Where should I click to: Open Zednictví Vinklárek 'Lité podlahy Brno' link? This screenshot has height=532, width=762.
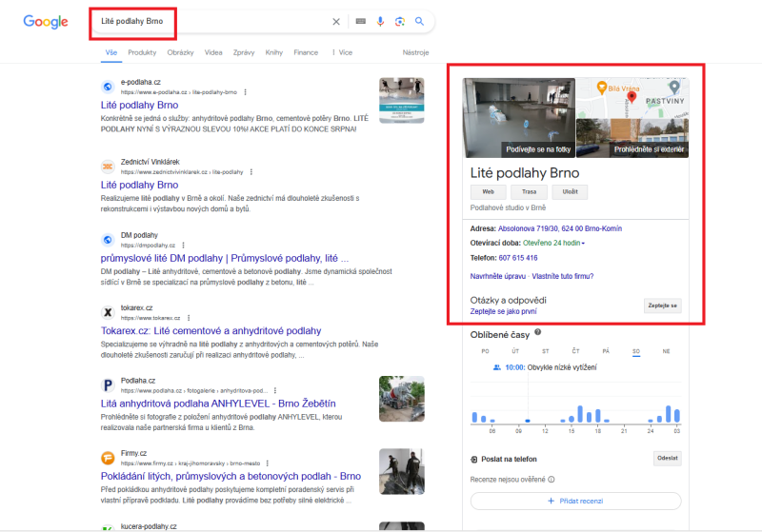pyautogui.click(x=139, y=185)
